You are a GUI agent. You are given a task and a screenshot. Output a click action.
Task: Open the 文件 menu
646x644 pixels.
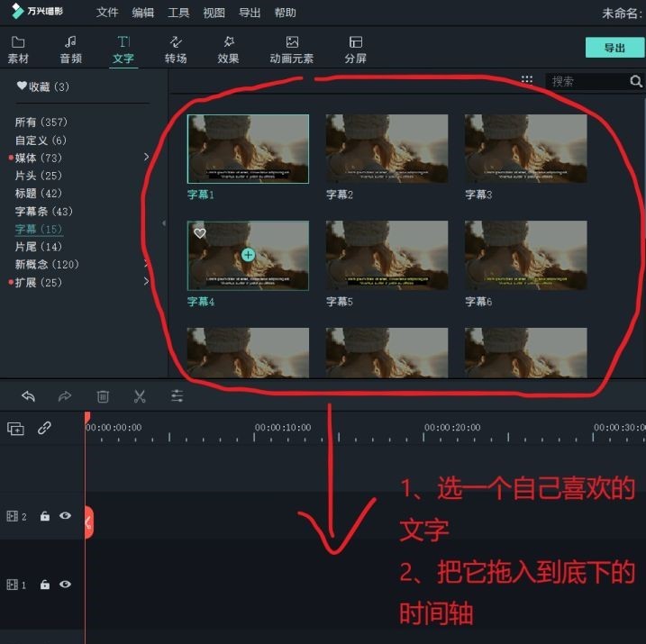tap(107, 13)
